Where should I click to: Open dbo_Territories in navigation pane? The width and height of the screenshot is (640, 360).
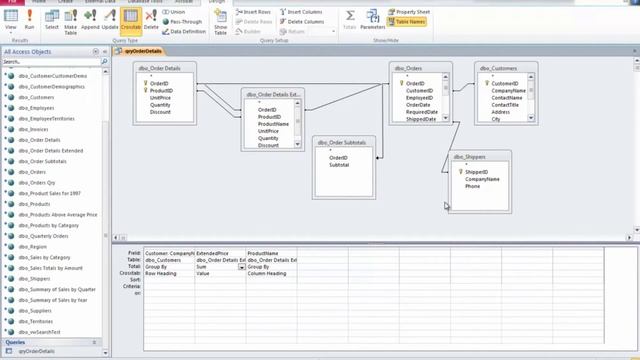click(36, 321)
